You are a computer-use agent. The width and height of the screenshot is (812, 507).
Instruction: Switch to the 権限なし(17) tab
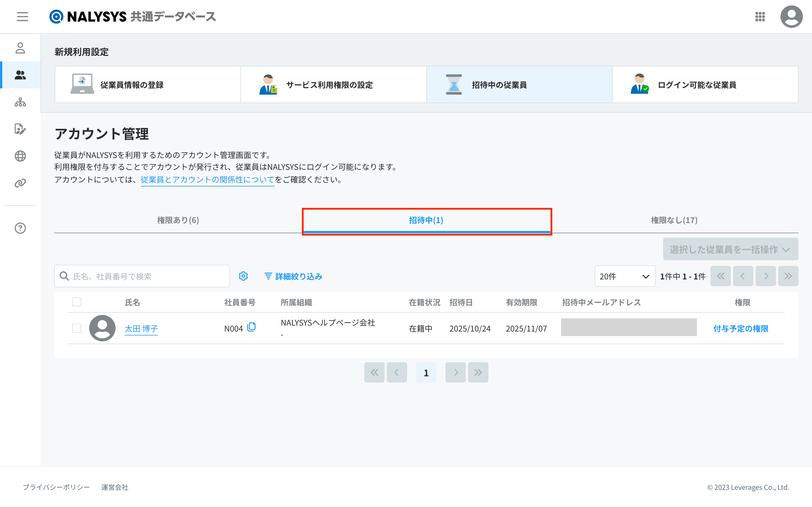point(674,220)
